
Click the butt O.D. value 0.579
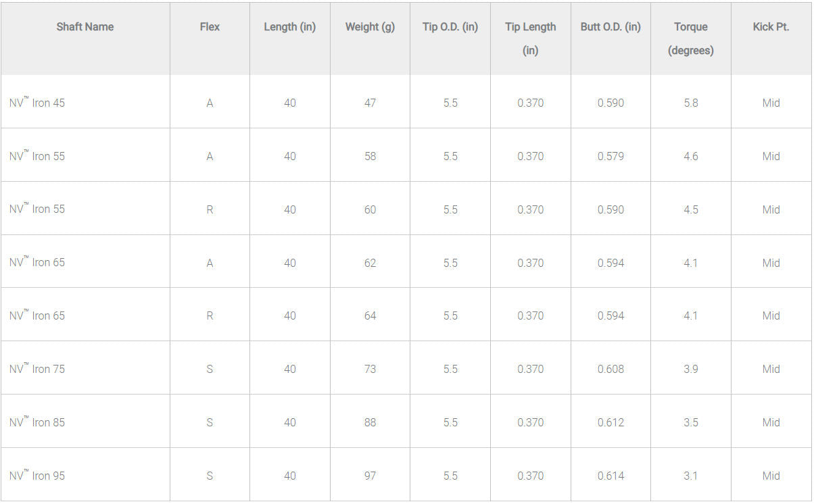pos(610,156)
